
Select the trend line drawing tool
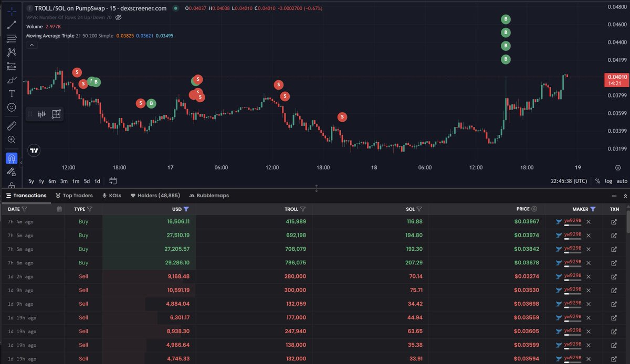(x=12, y=25)
